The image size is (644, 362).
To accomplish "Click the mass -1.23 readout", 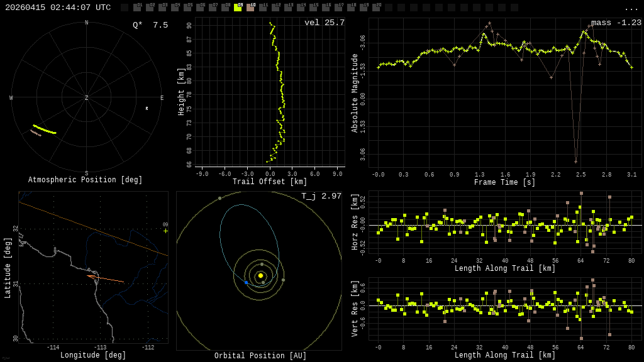I will (x=616, y=23).
